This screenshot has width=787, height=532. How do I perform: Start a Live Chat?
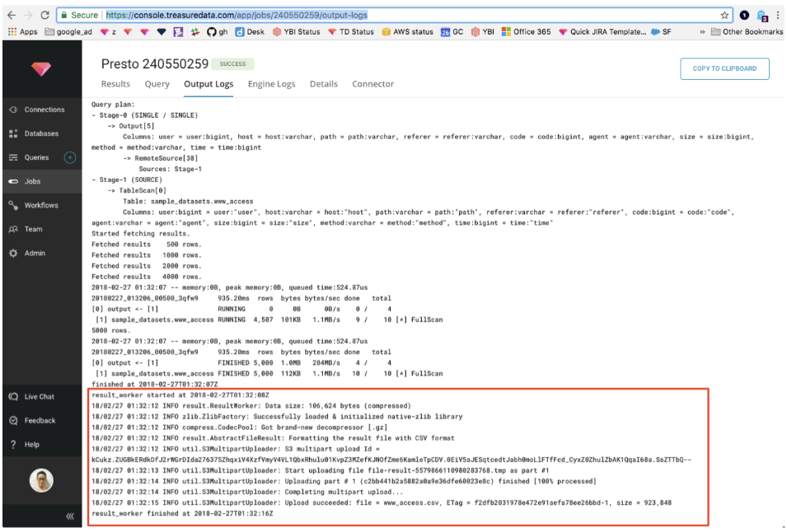tap(39, 396)
